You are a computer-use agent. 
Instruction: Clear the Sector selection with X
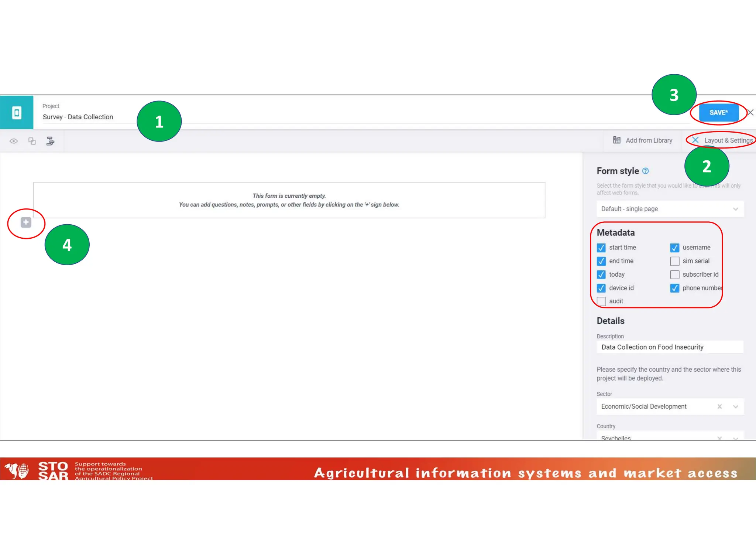click(x=719, y=406)
